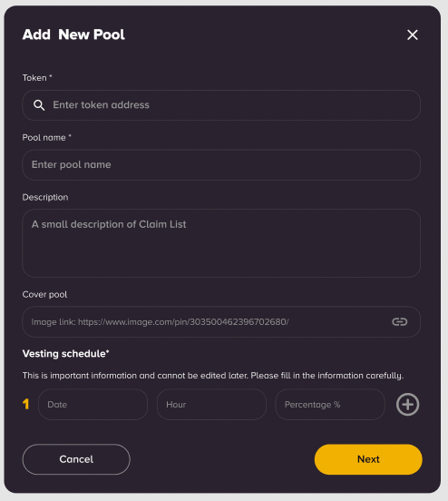Open the Date field in vesting schedule
Screen dimensions: 448x501
click(x=93, y=405)
